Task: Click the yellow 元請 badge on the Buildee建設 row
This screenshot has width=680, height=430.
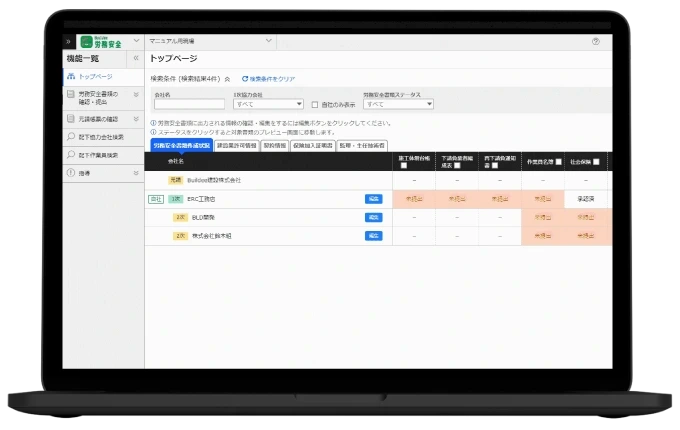Action: [x=175, y=180]
